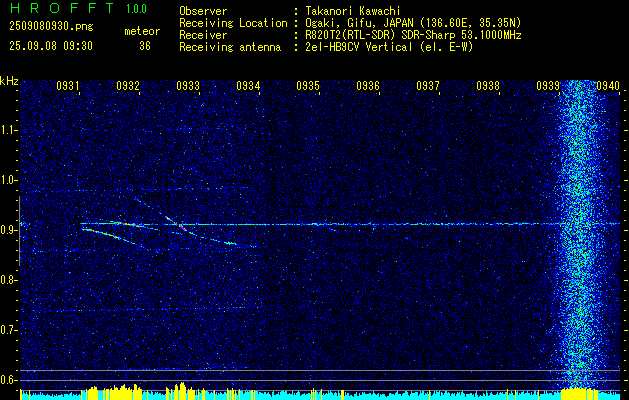This screenshot has width=629, height=400.
Task: Click the 0940 time marker
Action: [x=608, y=85]
